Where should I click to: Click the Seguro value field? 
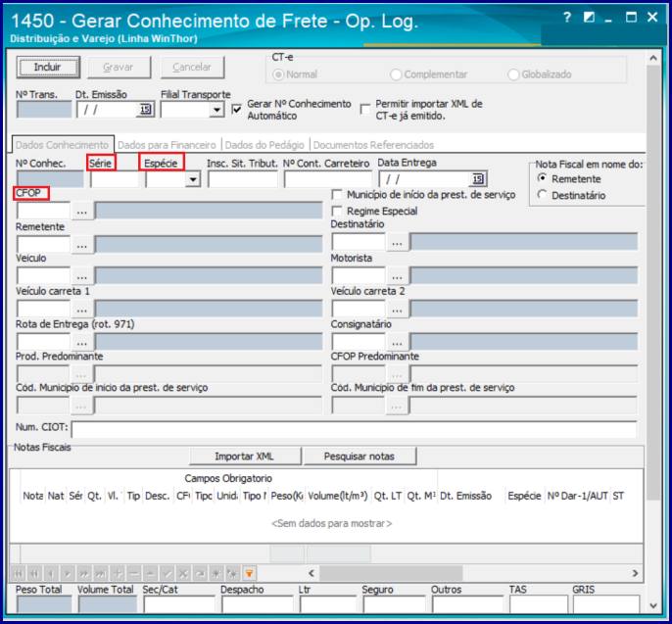(x=394, y=604)
